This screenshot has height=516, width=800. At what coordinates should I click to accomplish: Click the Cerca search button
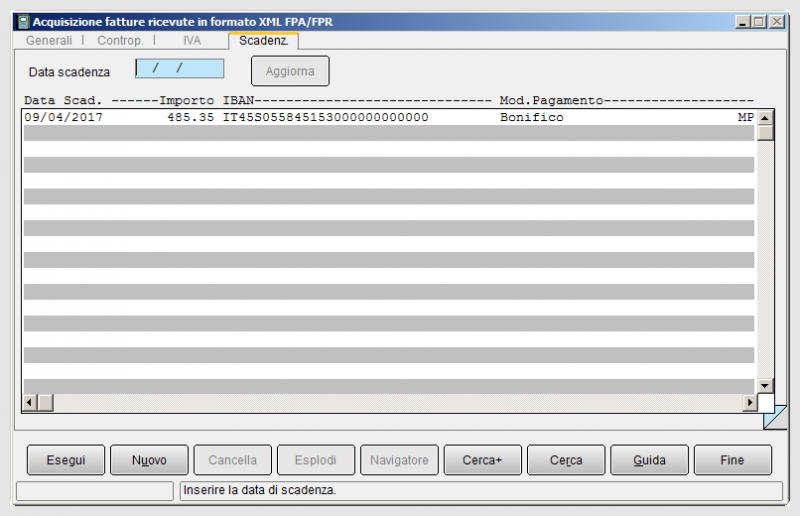(x=566, y=460)
